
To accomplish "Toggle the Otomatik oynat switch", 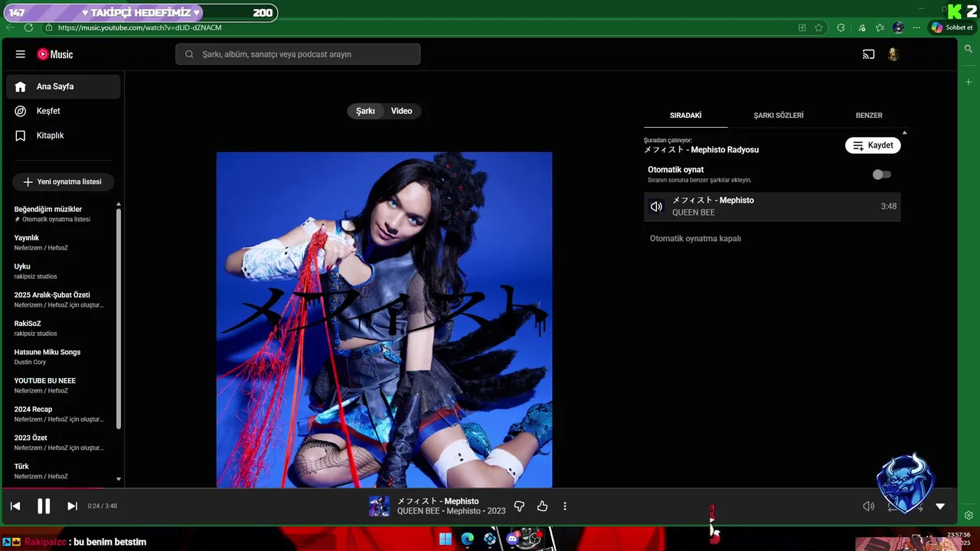I will (x=882, y=174).
